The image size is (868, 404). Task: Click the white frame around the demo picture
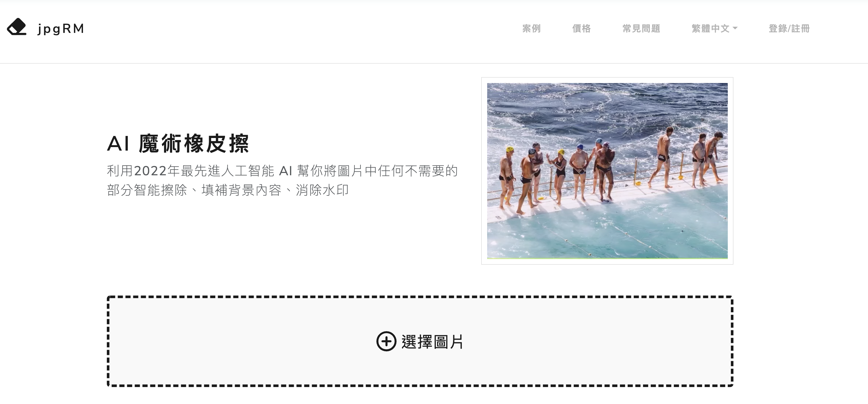coord(607,80)
